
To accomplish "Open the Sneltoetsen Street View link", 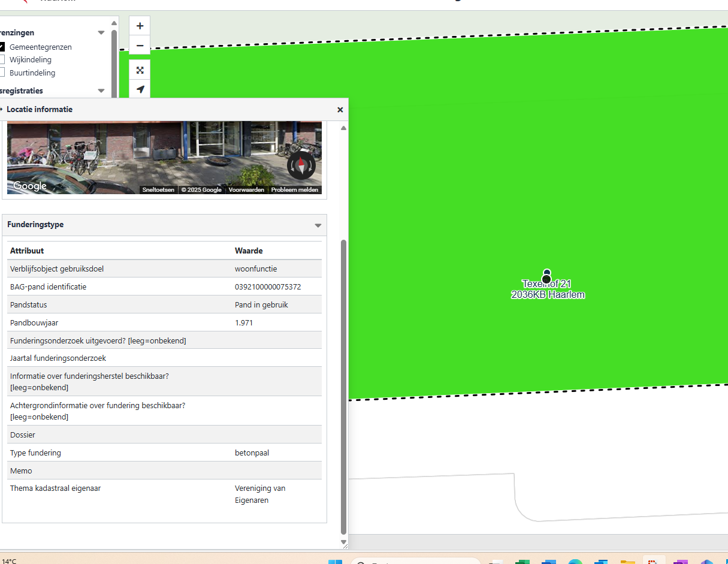I will (158, 190).
